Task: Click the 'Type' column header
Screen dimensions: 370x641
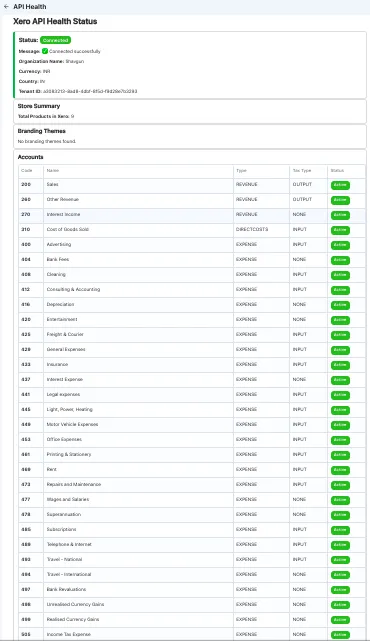Action: pos(241,170)
